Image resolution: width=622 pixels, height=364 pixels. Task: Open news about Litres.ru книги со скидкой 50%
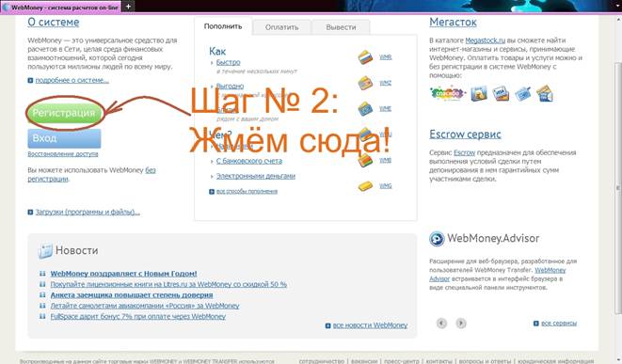pyautogui.click(x=168, y=284)
